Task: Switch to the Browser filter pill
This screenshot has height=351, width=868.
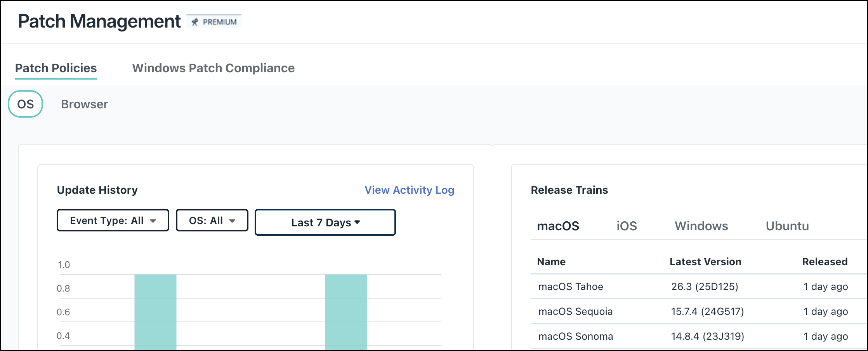Action: 84,104
